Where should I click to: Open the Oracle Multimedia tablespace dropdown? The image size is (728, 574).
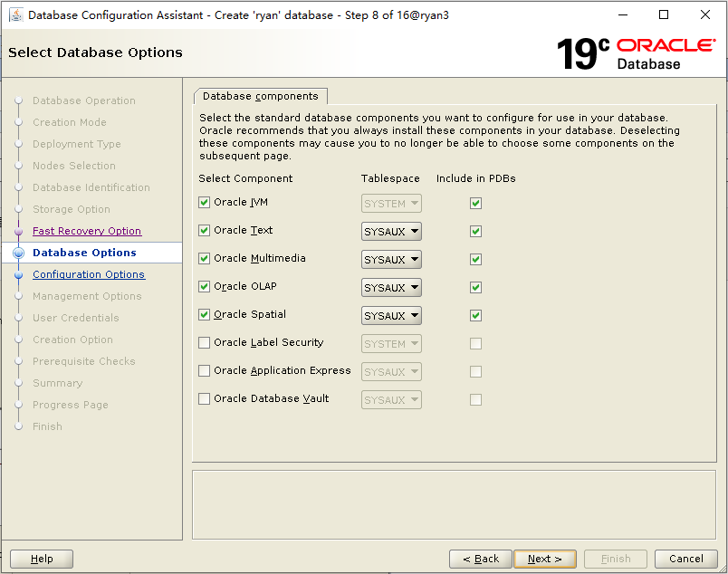[391, 260]
